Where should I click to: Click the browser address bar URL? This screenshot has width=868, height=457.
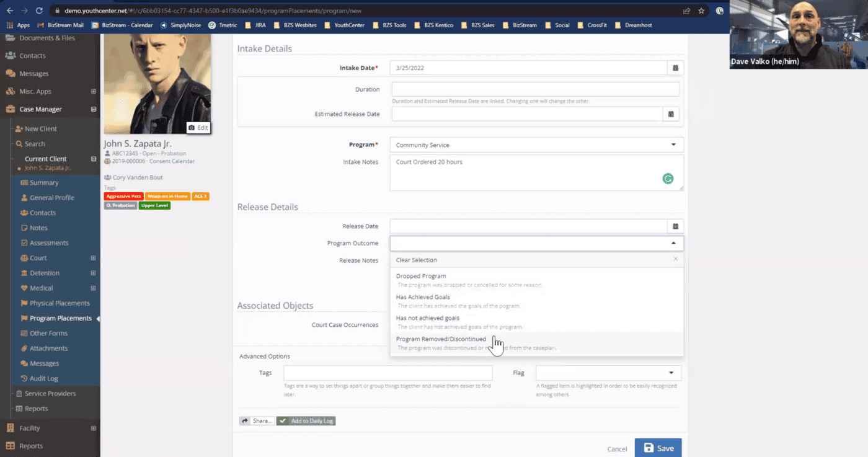(213, 11)
